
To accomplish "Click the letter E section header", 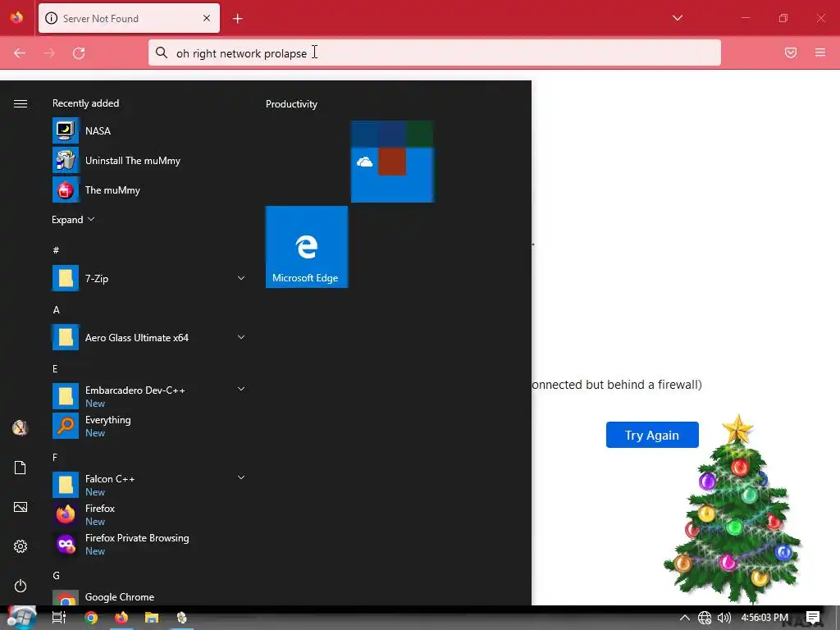I will (x=55, y=368).
